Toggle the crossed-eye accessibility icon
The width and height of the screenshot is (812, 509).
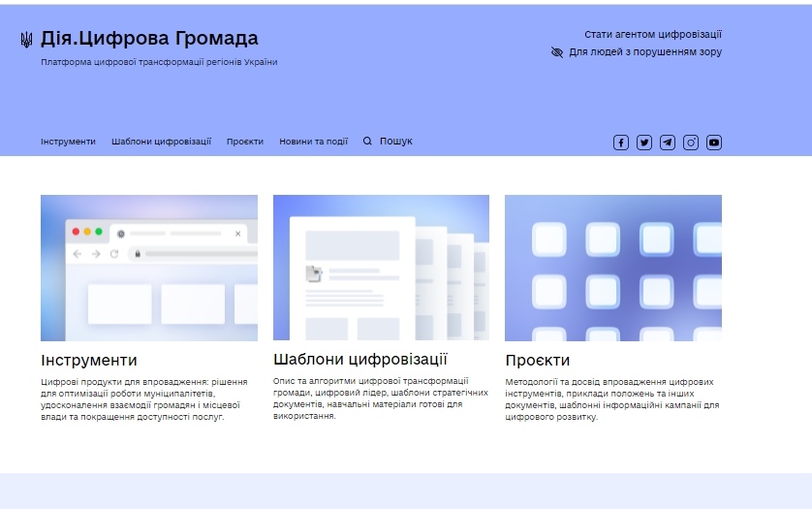[557, 52]
